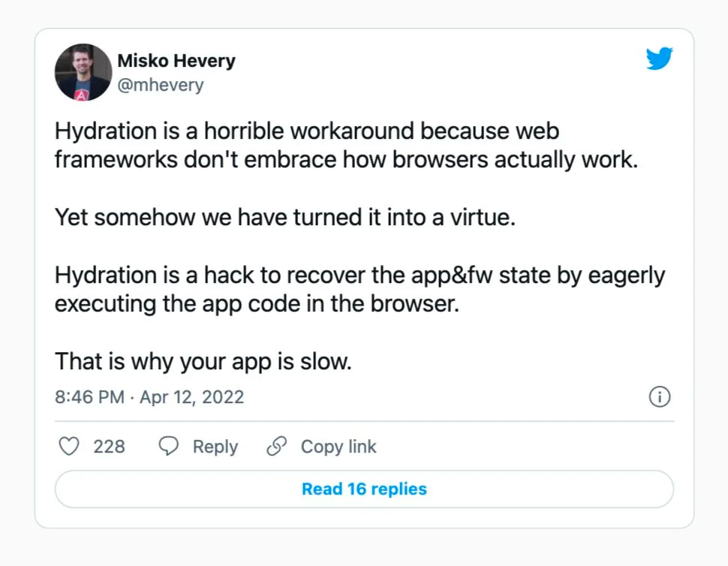Click the Apr 12, 2022 date
The image size is (728, 566).
pyautogui.click(x=192, y=397)
